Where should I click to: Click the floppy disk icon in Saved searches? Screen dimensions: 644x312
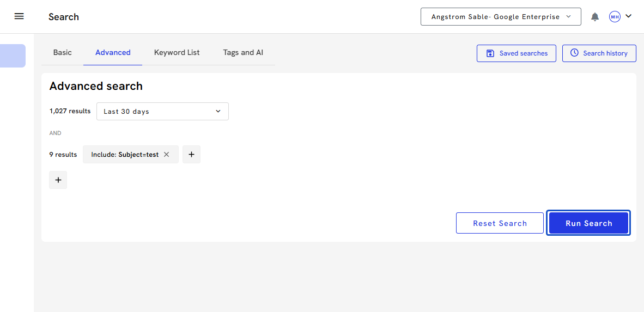click(x=490, y=53)
